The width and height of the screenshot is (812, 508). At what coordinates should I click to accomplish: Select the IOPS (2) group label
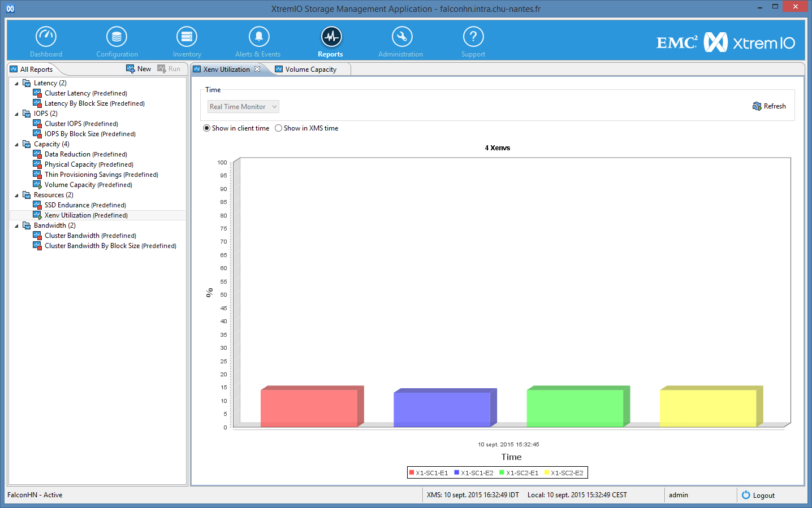(x=46, y=114)
